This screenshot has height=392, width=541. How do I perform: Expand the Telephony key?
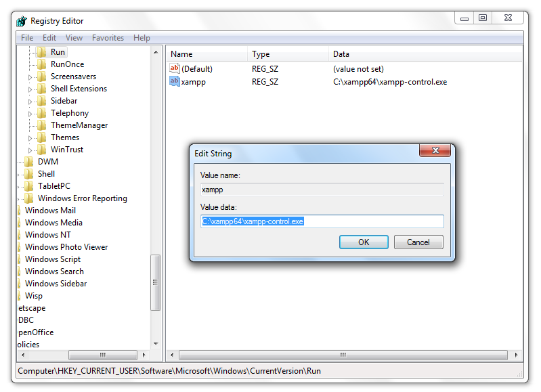tap(30, 114)
